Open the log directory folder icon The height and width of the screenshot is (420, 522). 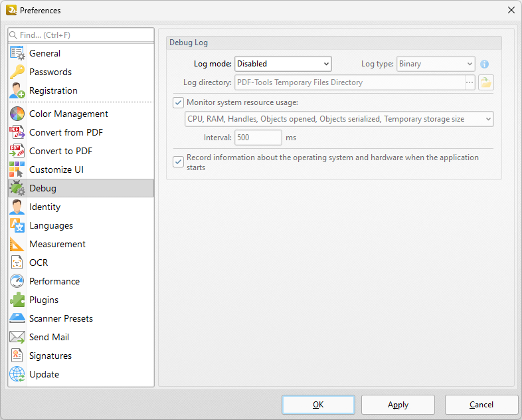(486, 82)
